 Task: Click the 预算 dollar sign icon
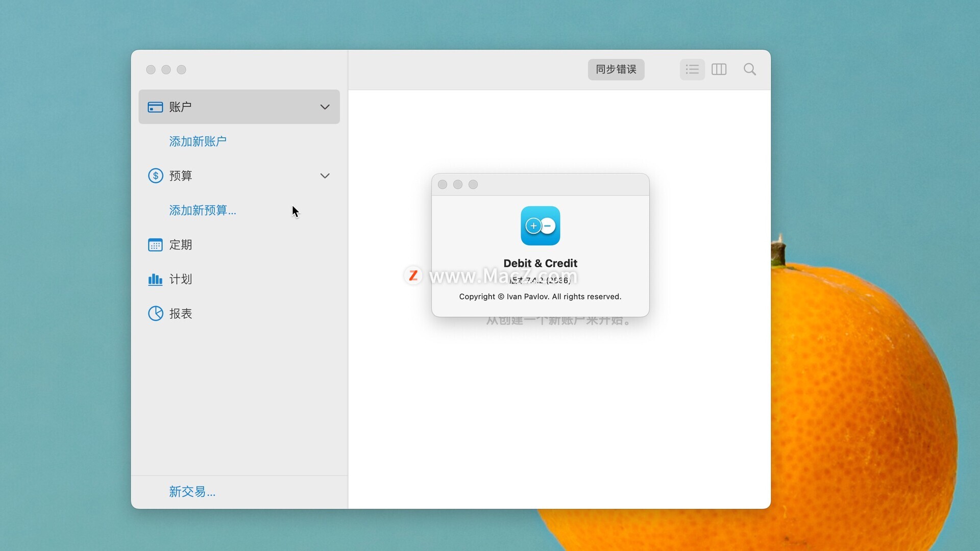(155, 176)
